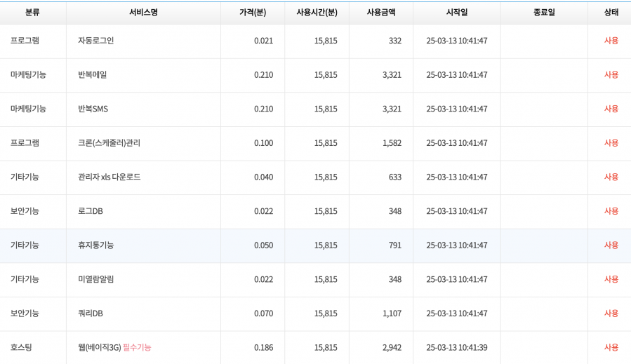Click the 사용시간(분) column header
Image resolution: width=631 pixels, height=364 pixels.
click(x=317, y=13)
